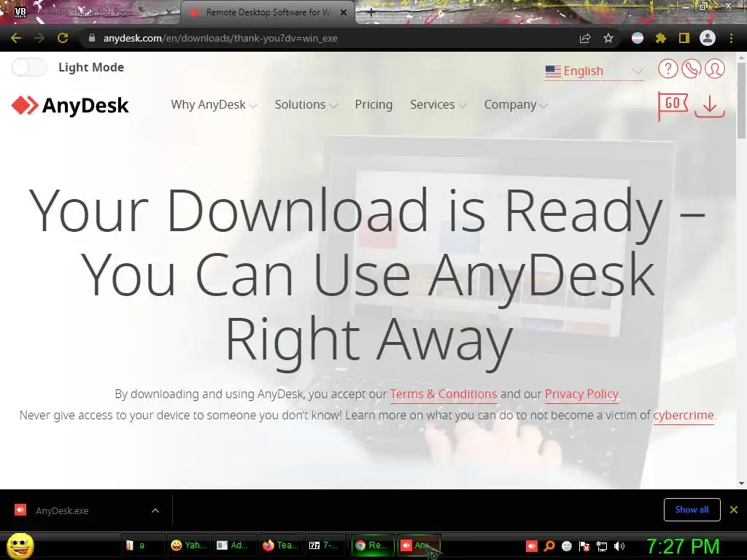Switch to Chrome 'Re...' taskbar window

373,545
